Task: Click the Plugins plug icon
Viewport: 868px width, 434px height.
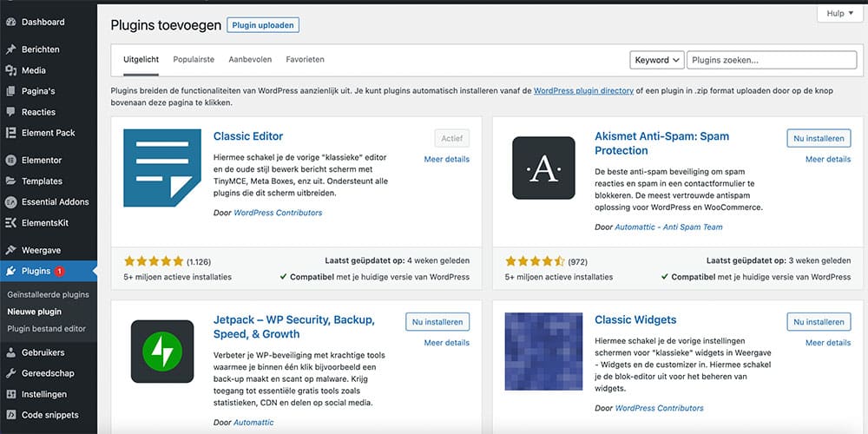Action: [11, 271]
